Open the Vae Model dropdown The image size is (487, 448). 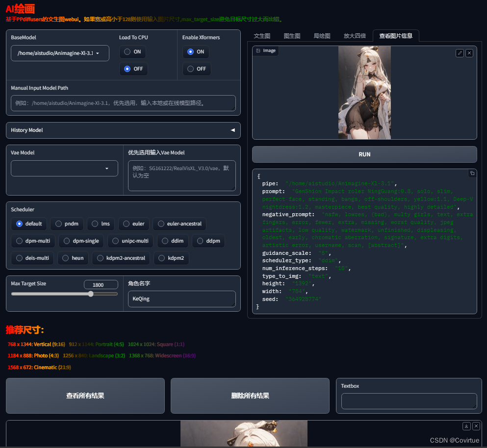[x=64, y=169]
